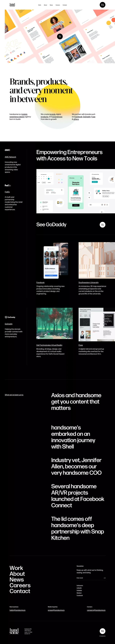Open the 'experiences' link in the intro text

57,117
